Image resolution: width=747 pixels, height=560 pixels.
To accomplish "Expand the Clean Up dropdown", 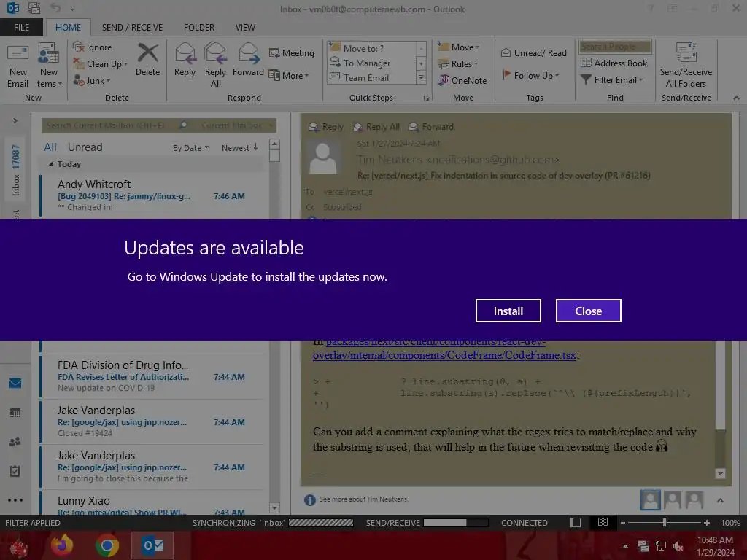I will pyautogui.click(x=101, y=63).
